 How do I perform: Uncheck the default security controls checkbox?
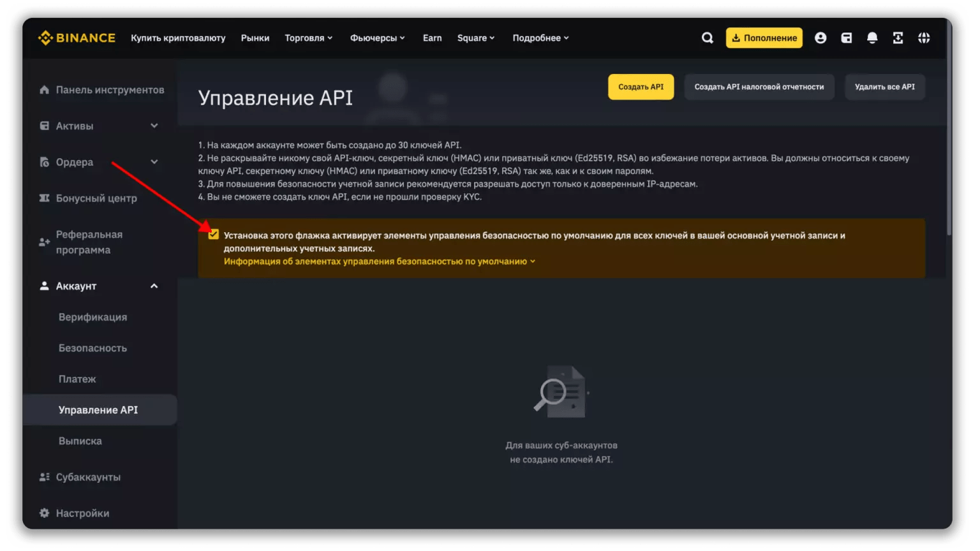tap(213, 235)
